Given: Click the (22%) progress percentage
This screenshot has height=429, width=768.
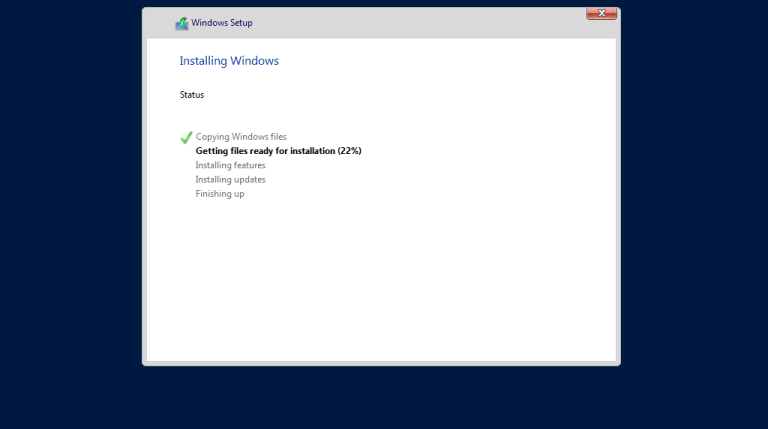Looking at the screenshot, I should pos(349,151).
